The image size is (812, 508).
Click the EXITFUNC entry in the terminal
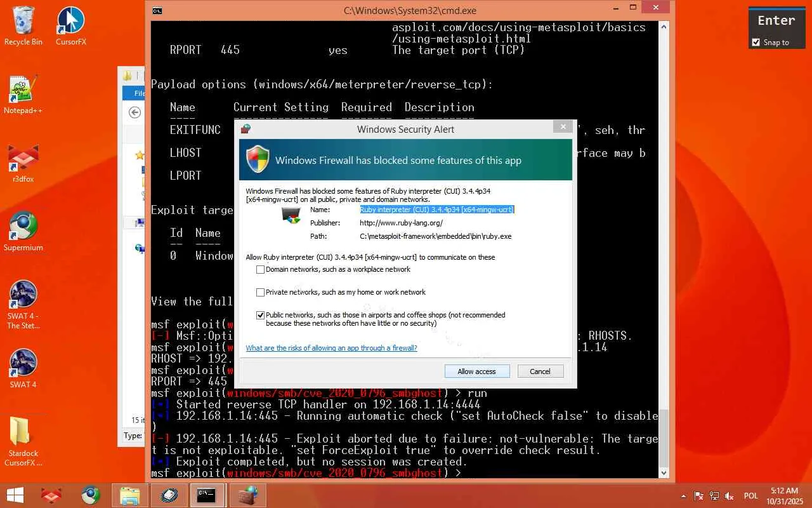(195, 130)
